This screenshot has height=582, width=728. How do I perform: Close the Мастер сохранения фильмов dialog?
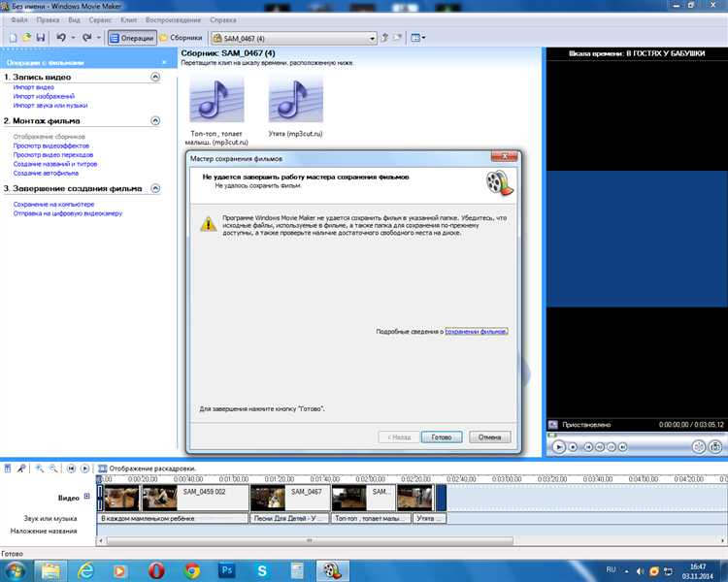pyautogui.click(x=504, y=156)
